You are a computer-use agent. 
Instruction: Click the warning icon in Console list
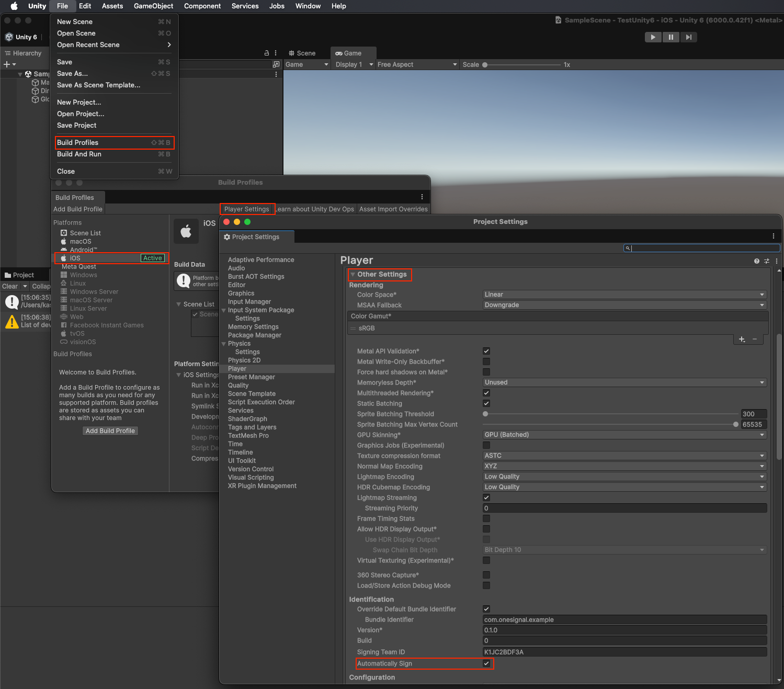[12, 321]
